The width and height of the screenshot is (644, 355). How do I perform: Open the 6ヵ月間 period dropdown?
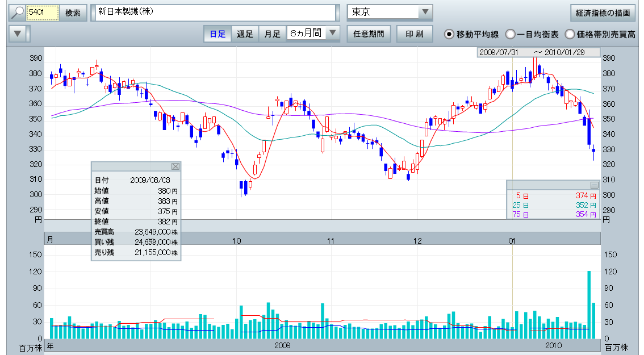coord(333,34)
